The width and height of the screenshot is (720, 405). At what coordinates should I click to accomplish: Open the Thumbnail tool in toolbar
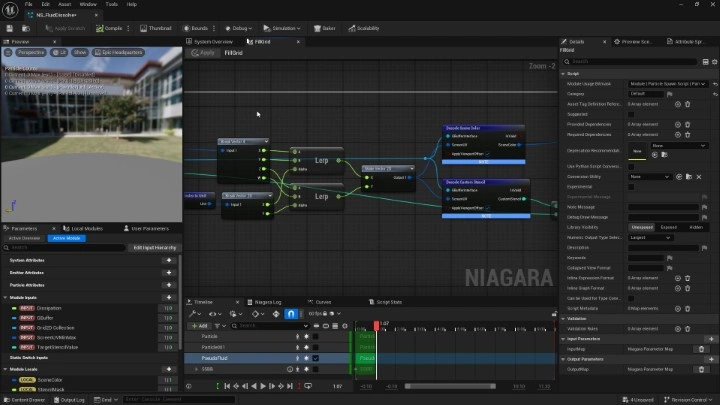(x=155, y=28)
